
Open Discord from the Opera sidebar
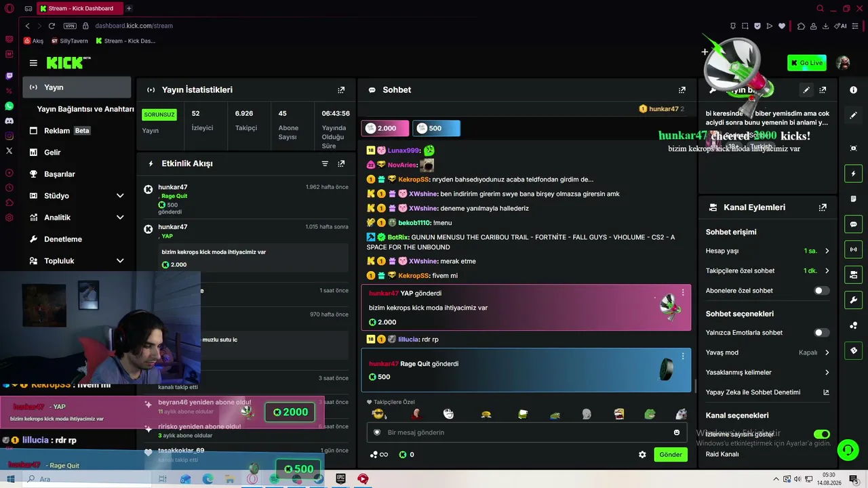pos(9,121)
